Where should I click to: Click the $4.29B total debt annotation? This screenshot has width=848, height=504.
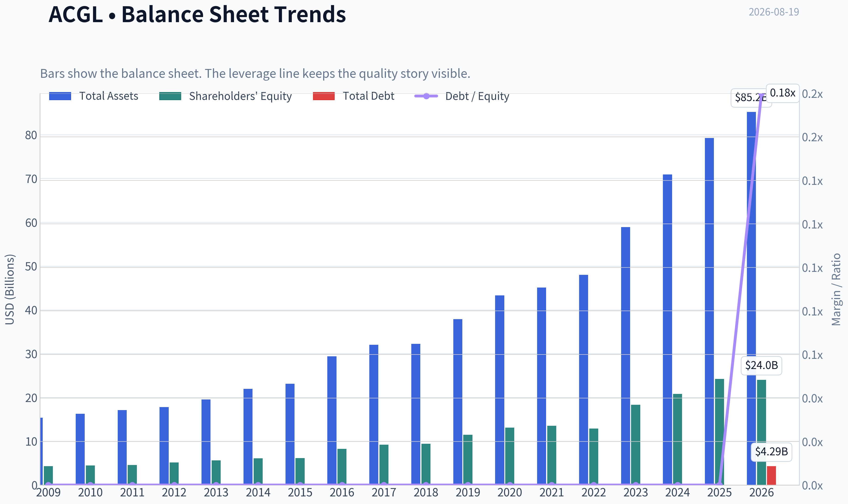[x=772, y=452]
